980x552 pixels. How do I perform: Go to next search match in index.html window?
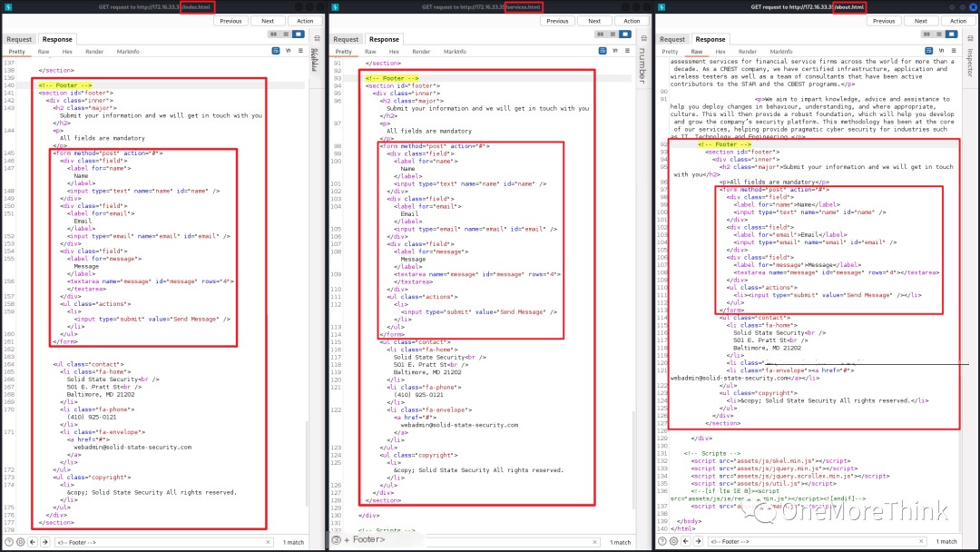44,542
